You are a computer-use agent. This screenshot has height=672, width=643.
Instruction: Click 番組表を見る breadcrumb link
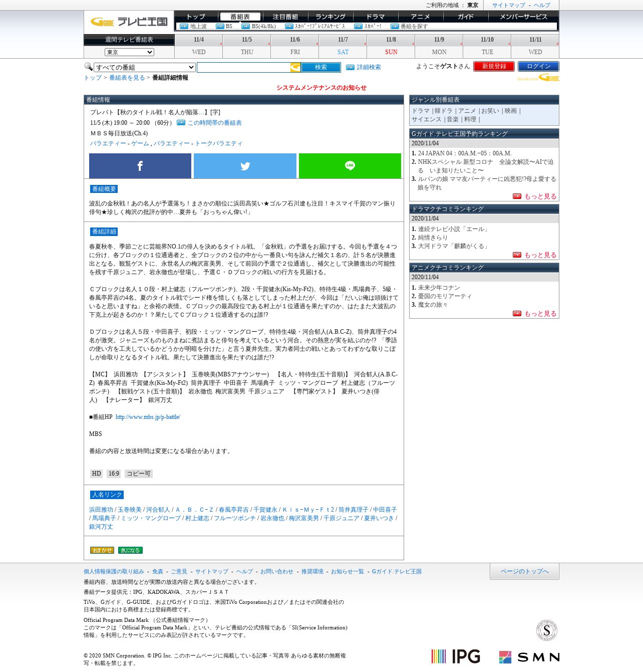pyautogui.click(x=127, y=78)
